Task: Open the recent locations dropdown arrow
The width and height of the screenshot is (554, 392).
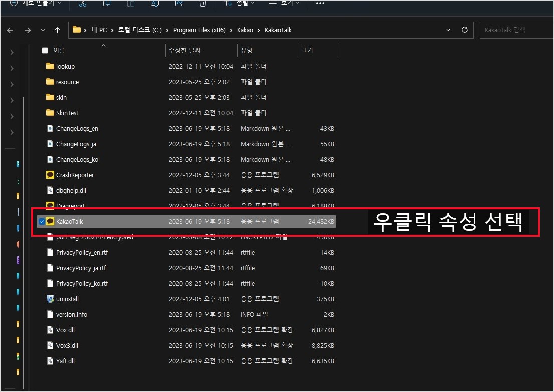Action: point(43,30)
